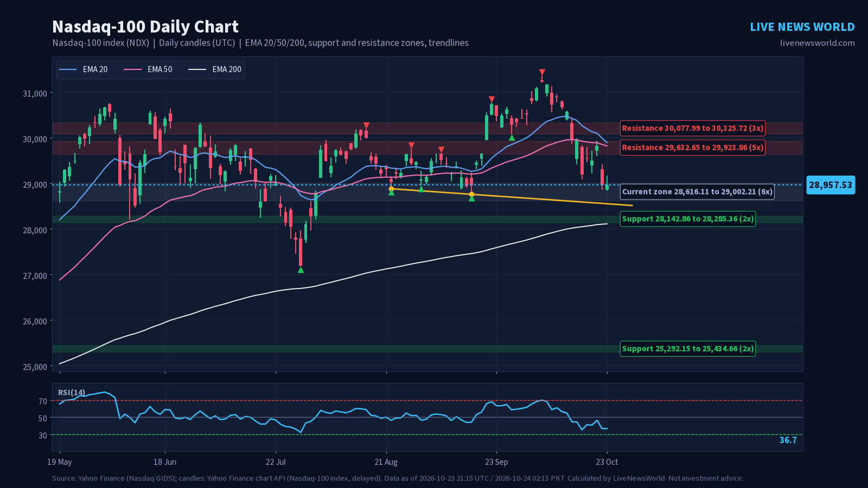This screenshot has width=868, height=488.
Task: Click the Support 28,142.86 to 28,285.36 label
Action: coord(688,219)
